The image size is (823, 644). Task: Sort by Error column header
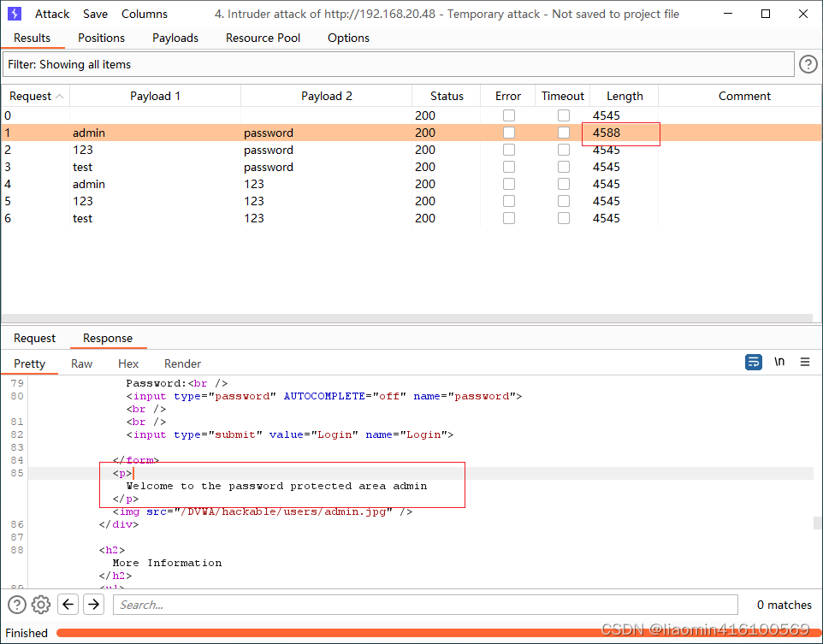pyautogui.click(x=508, y=96)
